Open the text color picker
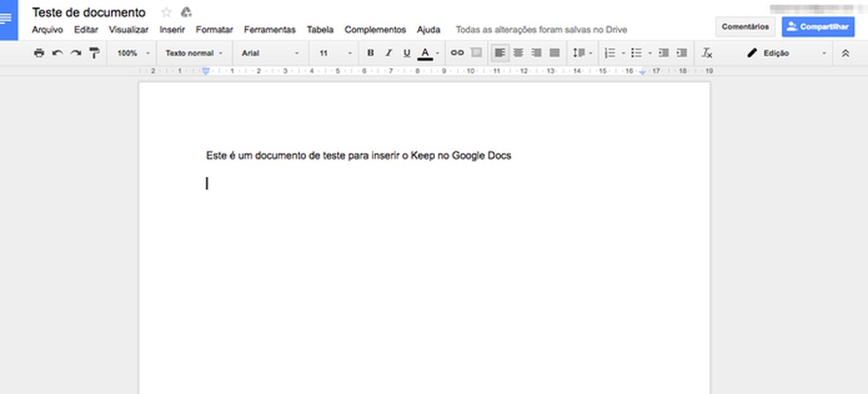The width and height of the screenshot is (868, 394). [x=429, y=53]
